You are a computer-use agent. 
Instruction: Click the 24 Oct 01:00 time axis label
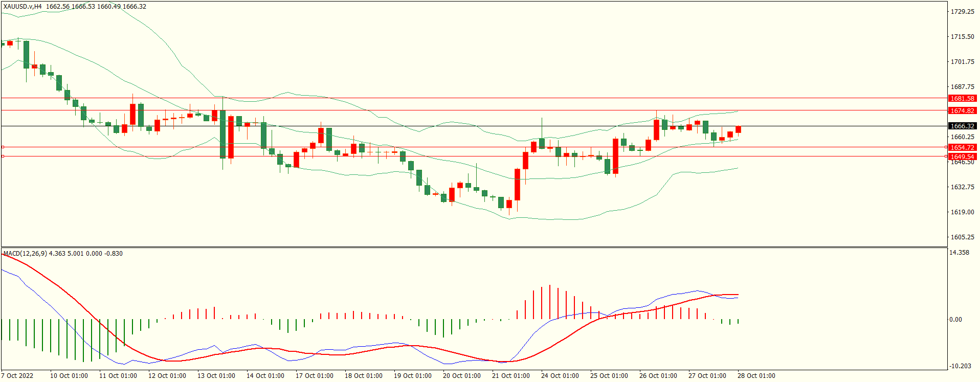560,376
